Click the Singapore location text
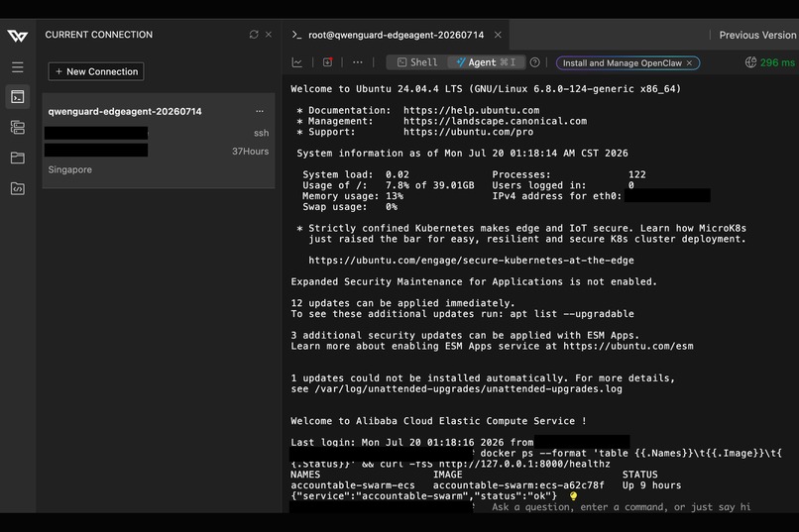 pos(69,169)
